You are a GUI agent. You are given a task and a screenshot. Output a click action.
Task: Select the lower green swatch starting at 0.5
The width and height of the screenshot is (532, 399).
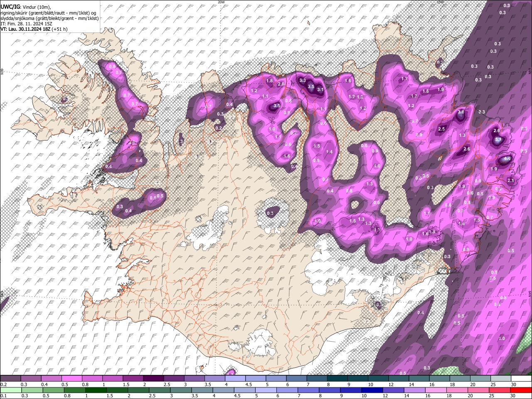(x=53, y=390)
